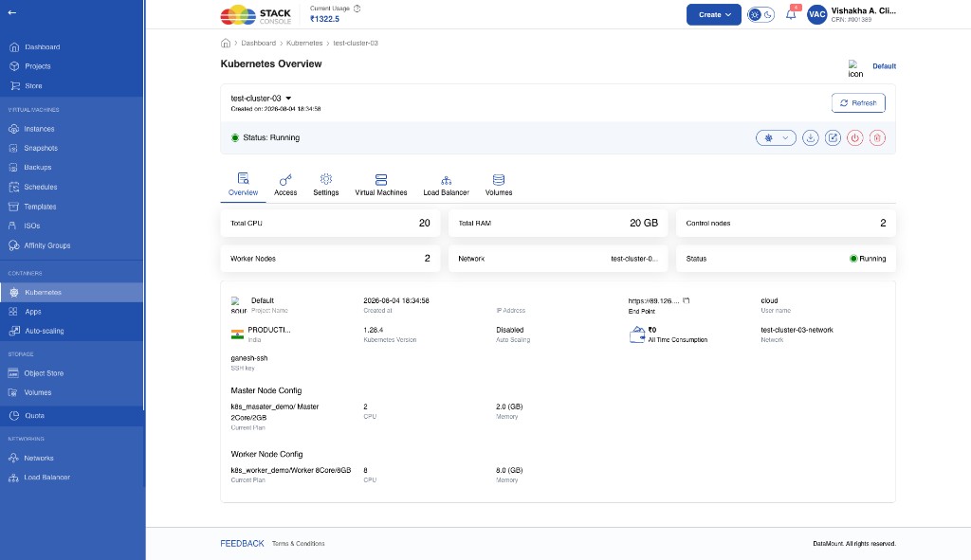
Task: Click the red power stop icon
Action: (855, 138)
